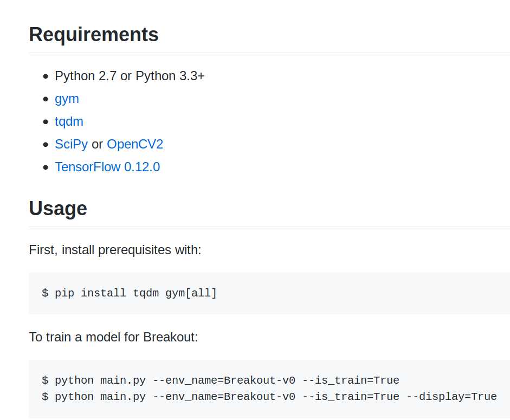The image size is (510, 420).
Task: Click the 'pip install tqdm gym[all]' command
Action: [x=129, y=293]
